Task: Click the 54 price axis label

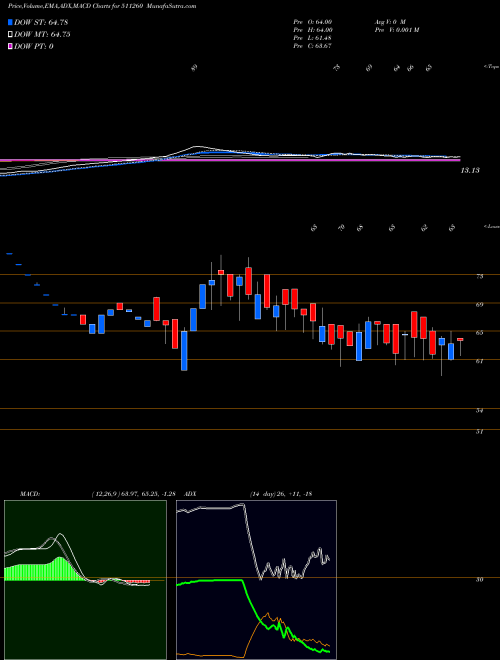Action: coord(479,410)
